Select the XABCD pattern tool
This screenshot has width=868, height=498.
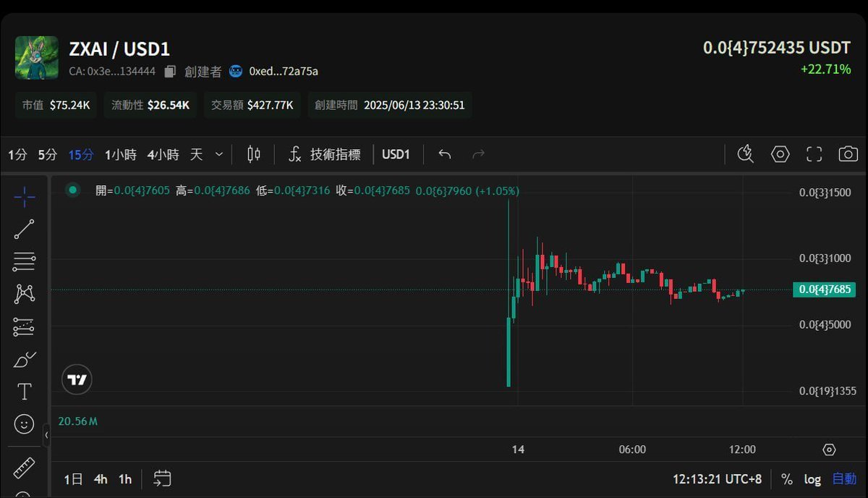[x=25, y=294]
